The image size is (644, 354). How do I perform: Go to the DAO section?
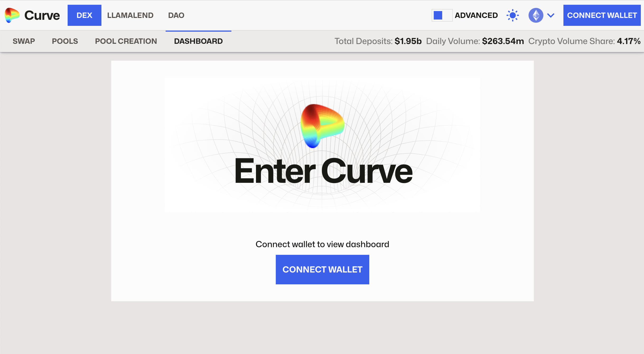click(x=176, y=15)
